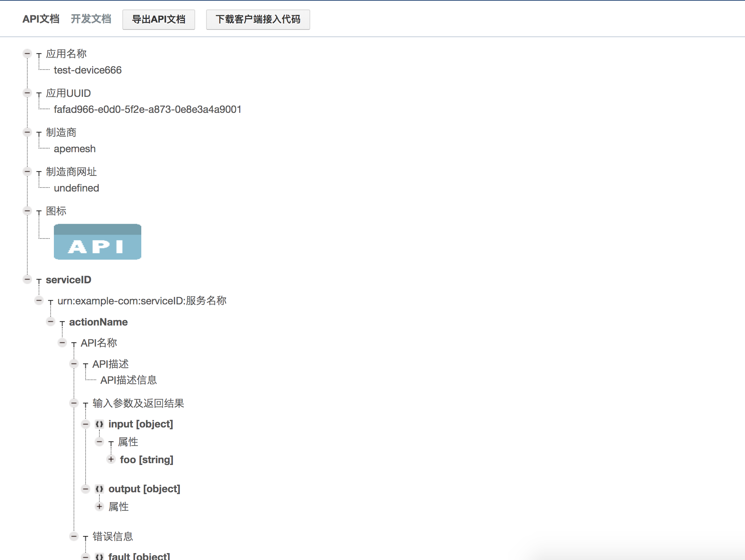Screen dimensions: 745x560
Task: Click the output [object] label
Action: (x=144, y=489)
